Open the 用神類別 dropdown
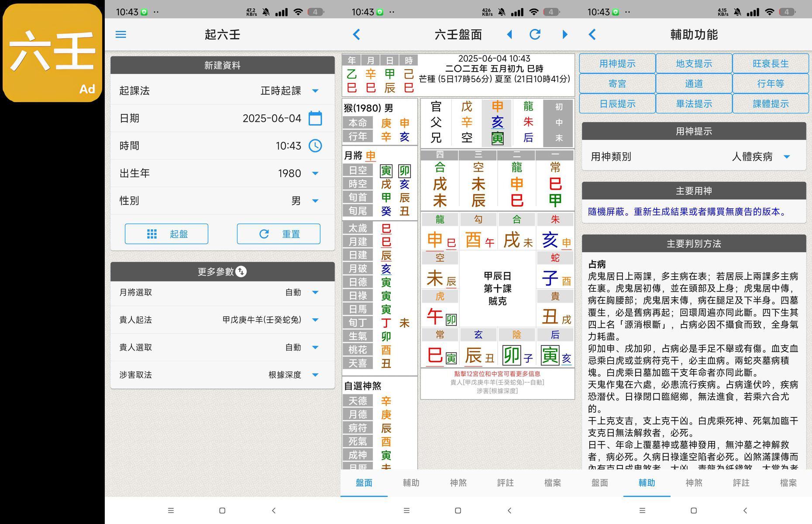Viewport: 812px width, 524px height. [787, 157]
